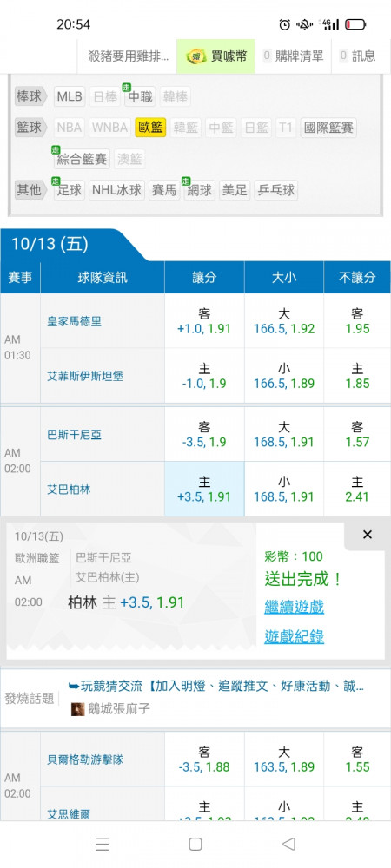
Task: Tap the Android back navigation icon
Action: coord(288,844)
